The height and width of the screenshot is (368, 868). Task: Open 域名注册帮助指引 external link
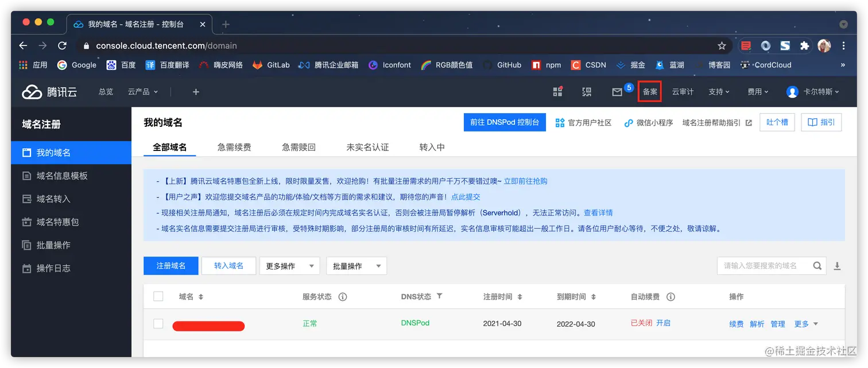click(717, 123)
